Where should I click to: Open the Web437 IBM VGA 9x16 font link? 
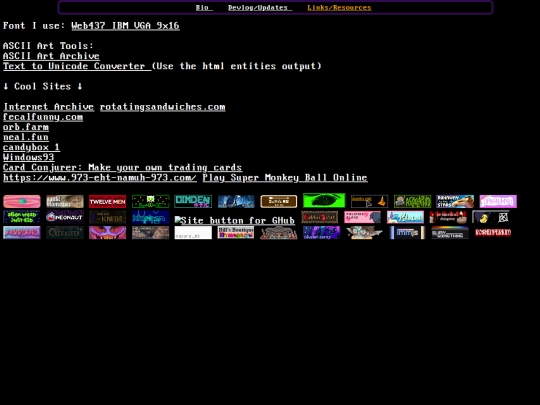coord(125,26)
